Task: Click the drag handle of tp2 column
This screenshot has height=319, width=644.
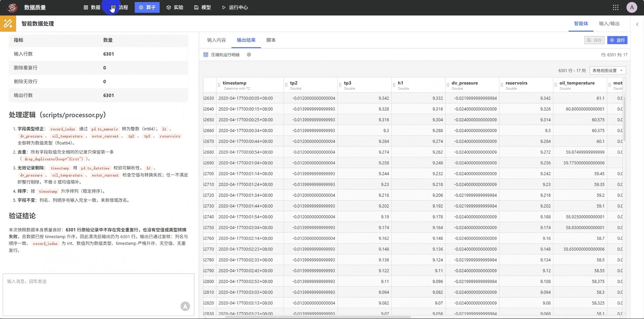Action: point(286,85)
